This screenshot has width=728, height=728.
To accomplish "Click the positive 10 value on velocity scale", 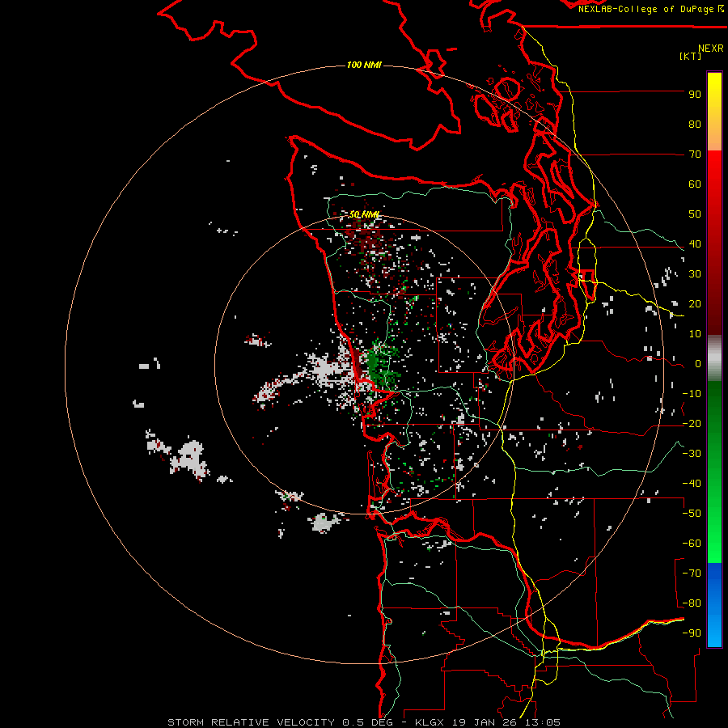I will pos(695,334).
